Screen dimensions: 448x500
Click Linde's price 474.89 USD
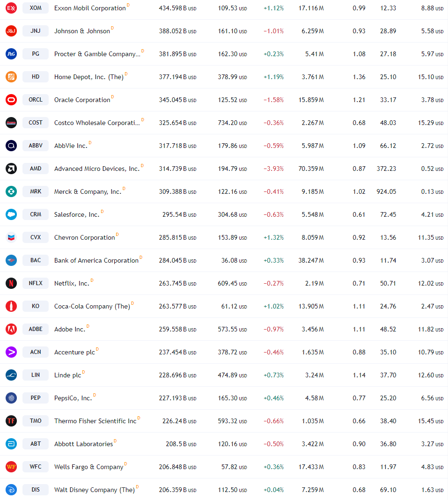pos(233,375)
